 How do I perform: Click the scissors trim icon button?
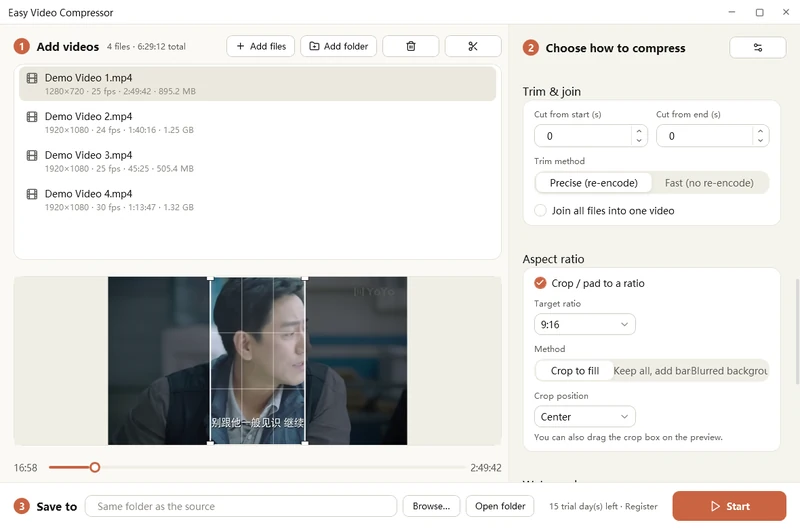472,46
